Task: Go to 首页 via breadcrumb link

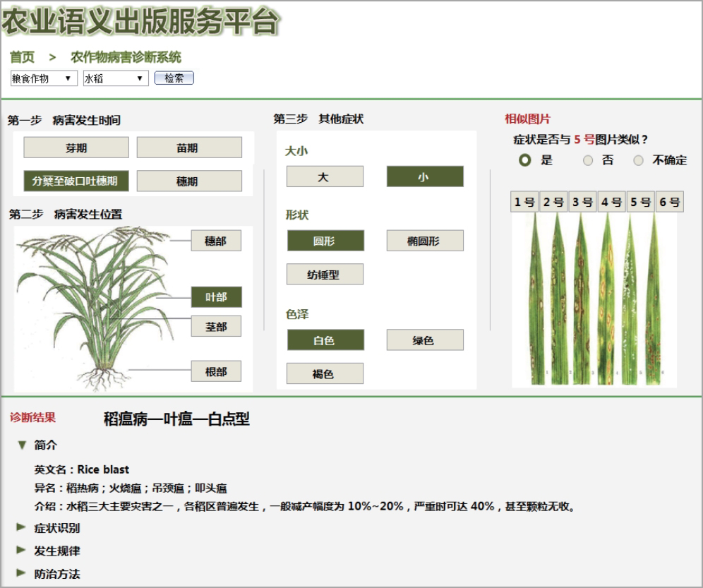Action: point(22,57)
